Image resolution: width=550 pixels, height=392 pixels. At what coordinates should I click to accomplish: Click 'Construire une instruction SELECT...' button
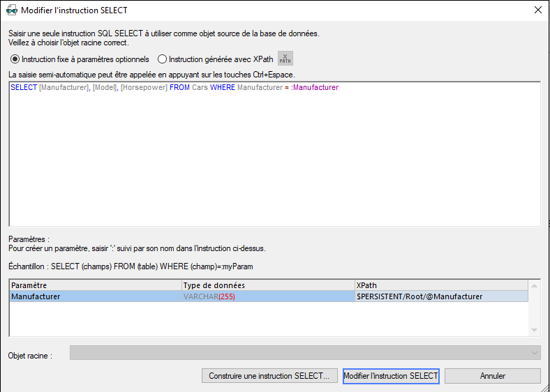(269, 376)
